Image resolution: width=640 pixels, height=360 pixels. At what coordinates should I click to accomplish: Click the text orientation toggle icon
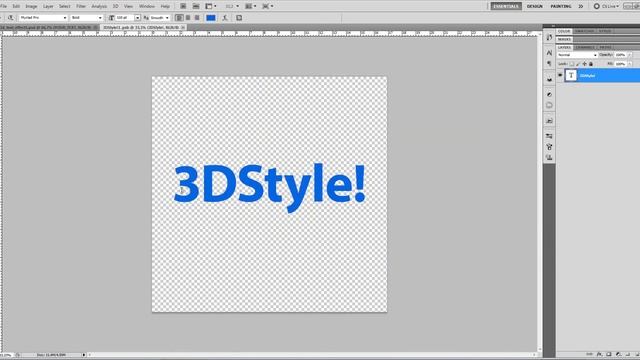coord(11,18)
